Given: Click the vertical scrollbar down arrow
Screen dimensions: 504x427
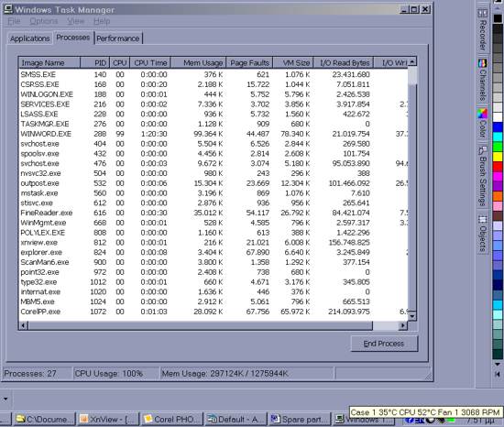Looking at the screenshot, I should 412,316.
